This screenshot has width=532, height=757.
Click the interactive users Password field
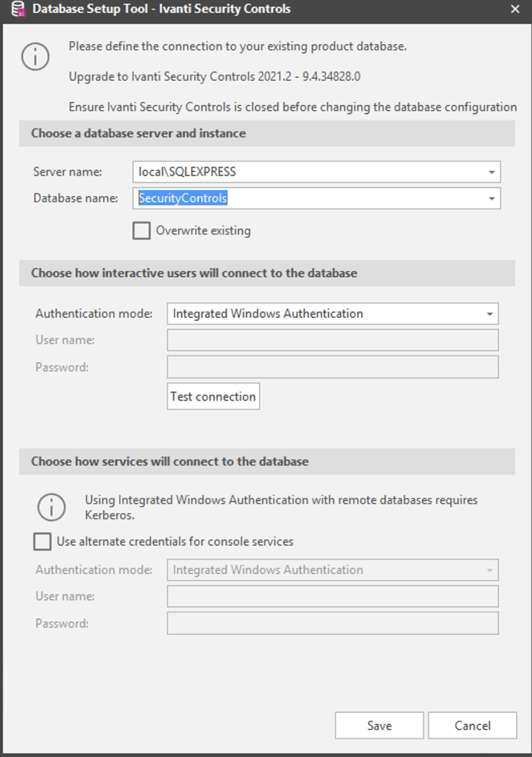(332, 366)
